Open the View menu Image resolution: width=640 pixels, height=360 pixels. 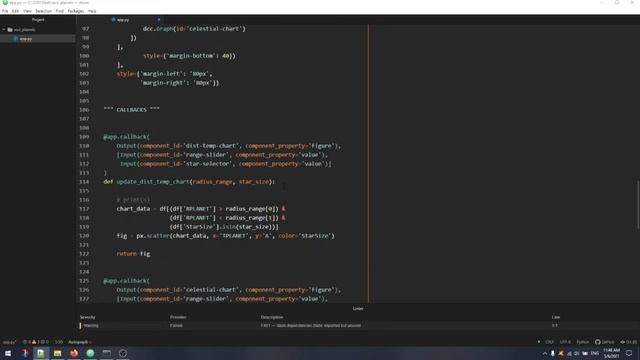[27, 11]
